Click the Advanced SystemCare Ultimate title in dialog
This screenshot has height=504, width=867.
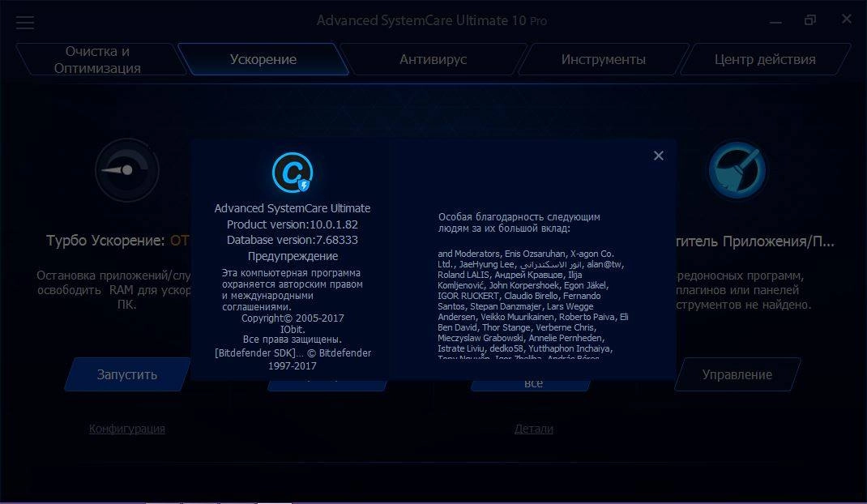[x=292, y=208]
